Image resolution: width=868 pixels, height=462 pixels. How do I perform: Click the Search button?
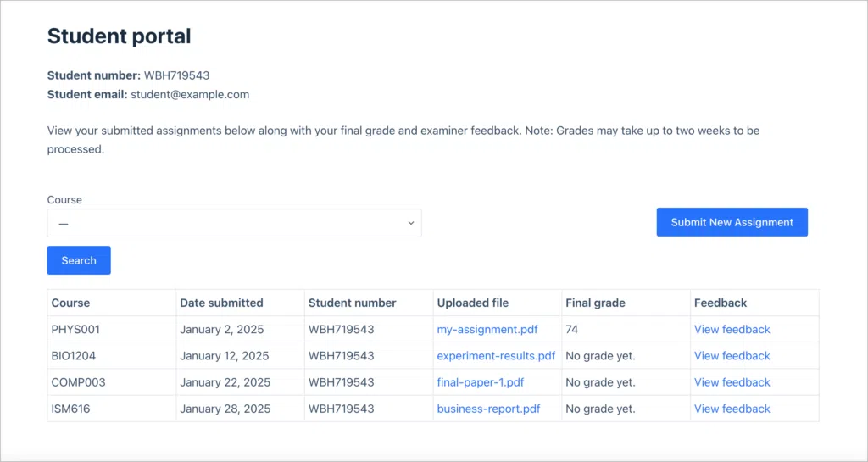79,260
